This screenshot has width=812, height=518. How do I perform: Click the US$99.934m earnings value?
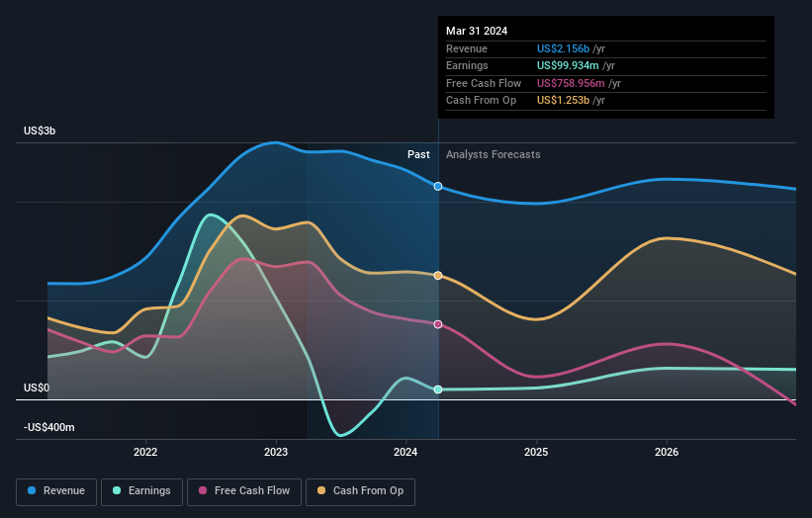[568, 65]
